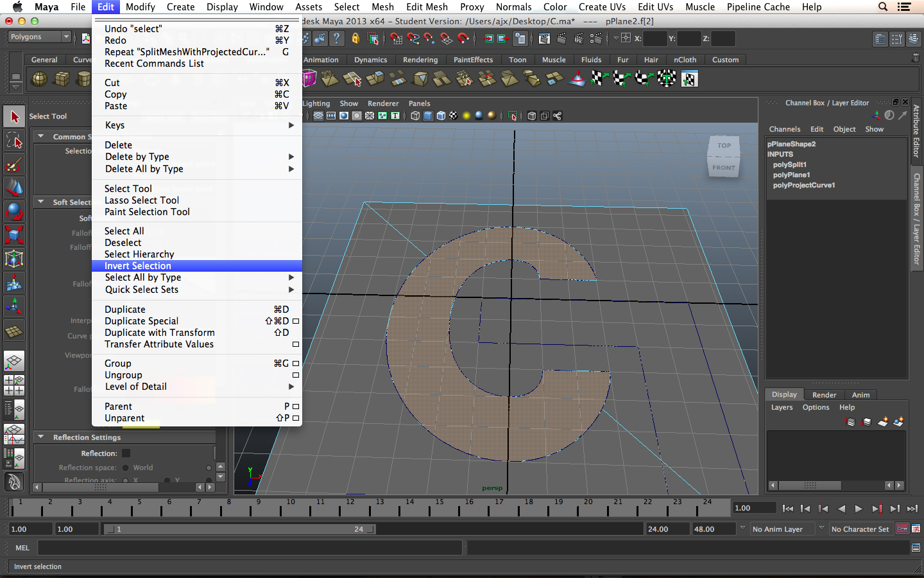Click the lock selection padlock icon
The width and height of the screenshot is (924, 578).
[355, 39]
